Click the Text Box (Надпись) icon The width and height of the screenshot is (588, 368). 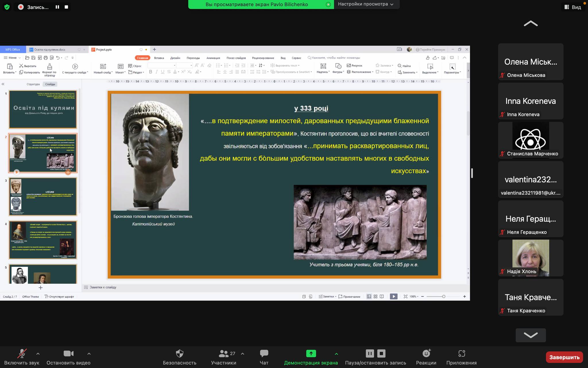coord(323,66)
